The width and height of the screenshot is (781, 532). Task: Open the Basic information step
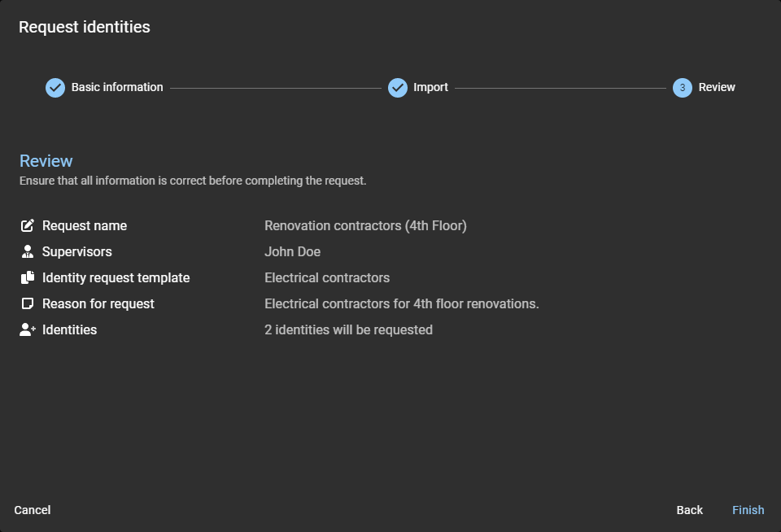coord(116,87)
